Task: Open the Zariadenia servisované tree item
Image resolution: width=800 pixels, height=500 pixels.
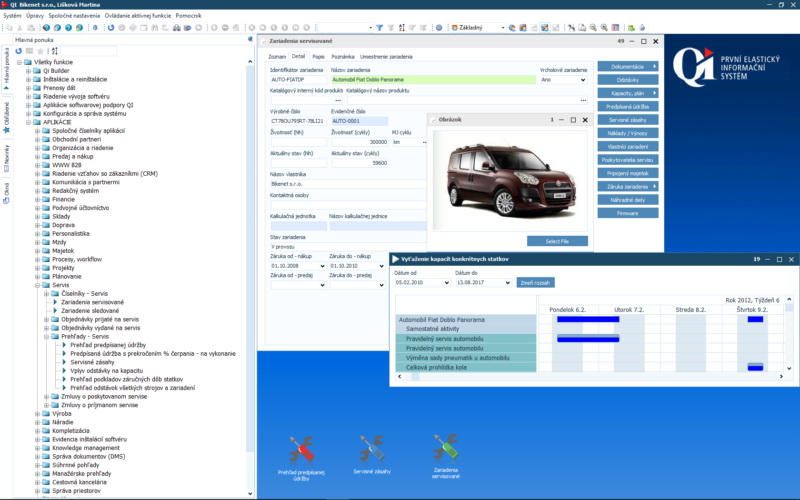Action: (x=92, y=302)
